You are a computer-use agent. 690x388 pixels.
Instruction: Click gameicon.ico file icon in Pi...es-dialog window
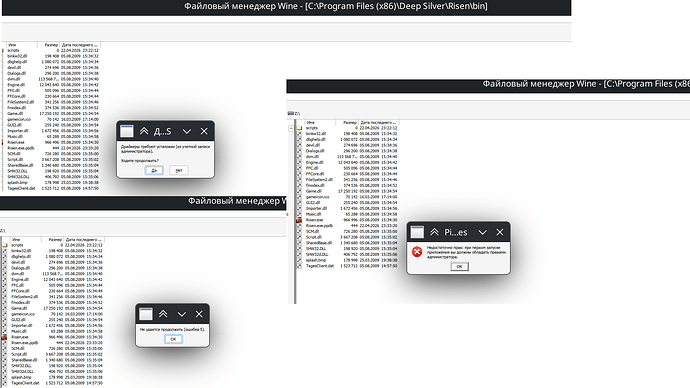(x=299, y=197)
